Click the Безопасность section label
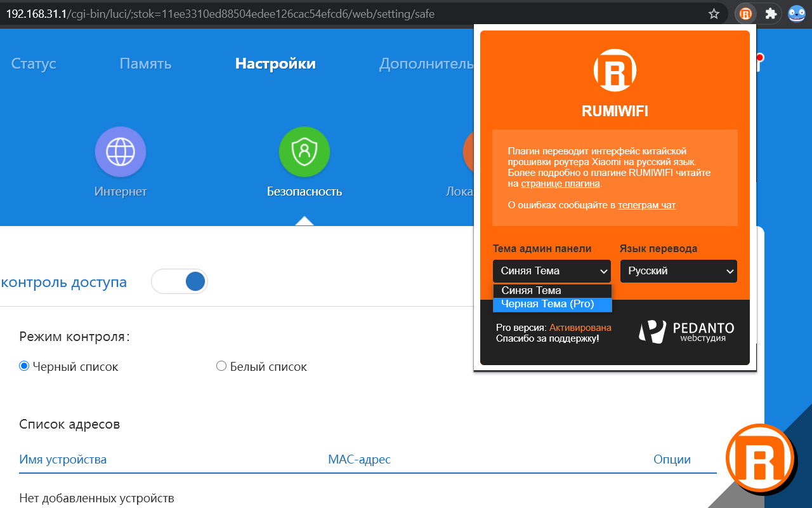The height and width of the screenshot is (508, 812). tap(304, 192)
